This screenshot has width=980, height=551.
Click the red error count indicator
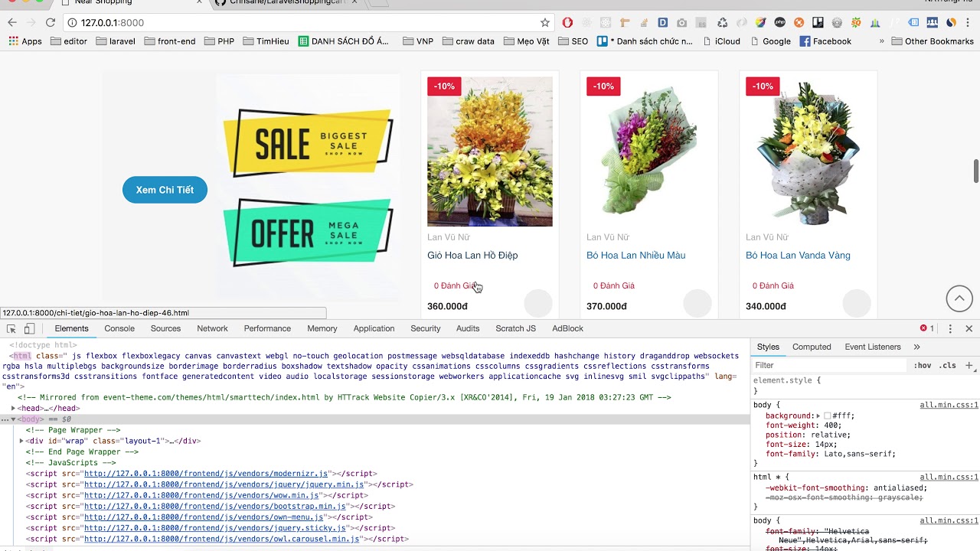pyautogui.click(x=926, y=328)
